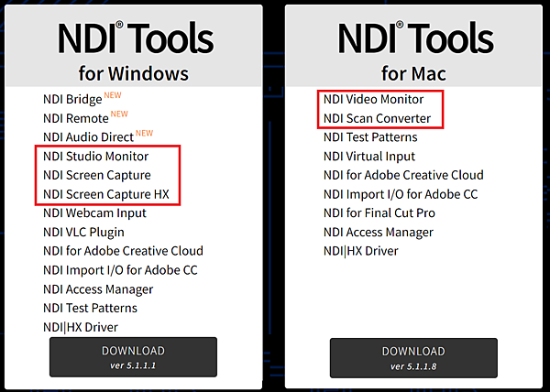Select NDI Access Manager under Windows
This screenshot has height=392, width=550.
pos(98,289)
